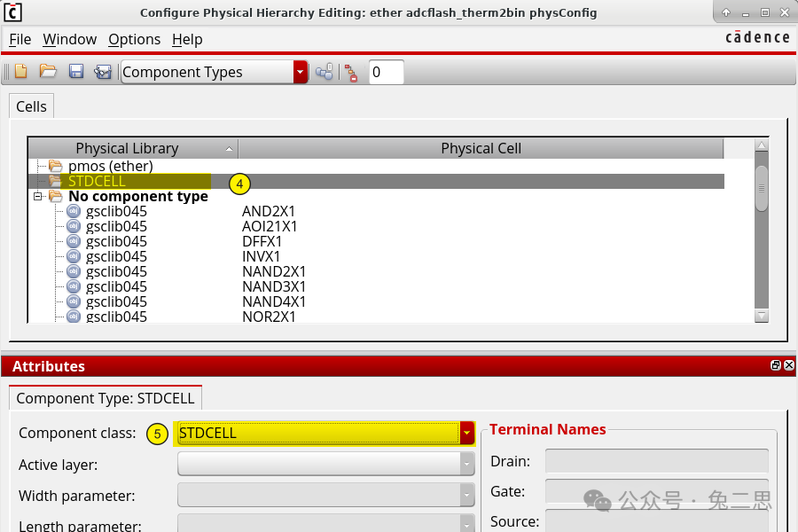
Task: Select the AOI21X1 physical cell
Action: [270, 226]
